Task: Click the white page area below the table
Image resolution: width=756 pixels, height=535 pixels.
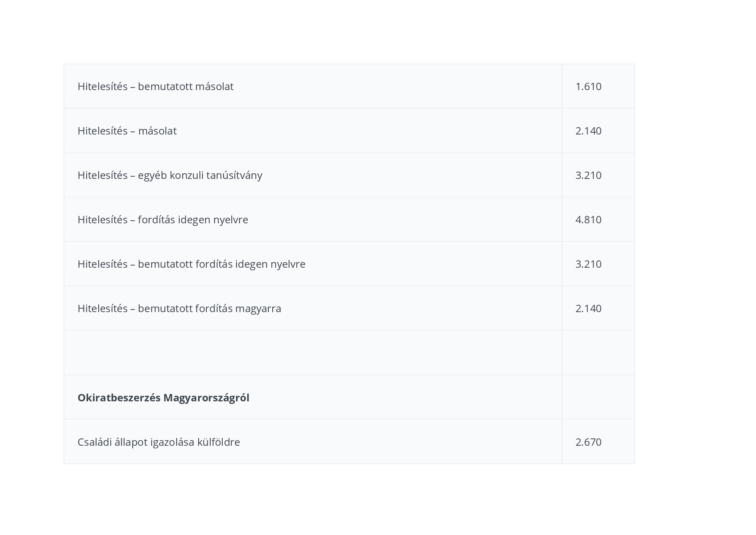Action: (x=349, y=500)
